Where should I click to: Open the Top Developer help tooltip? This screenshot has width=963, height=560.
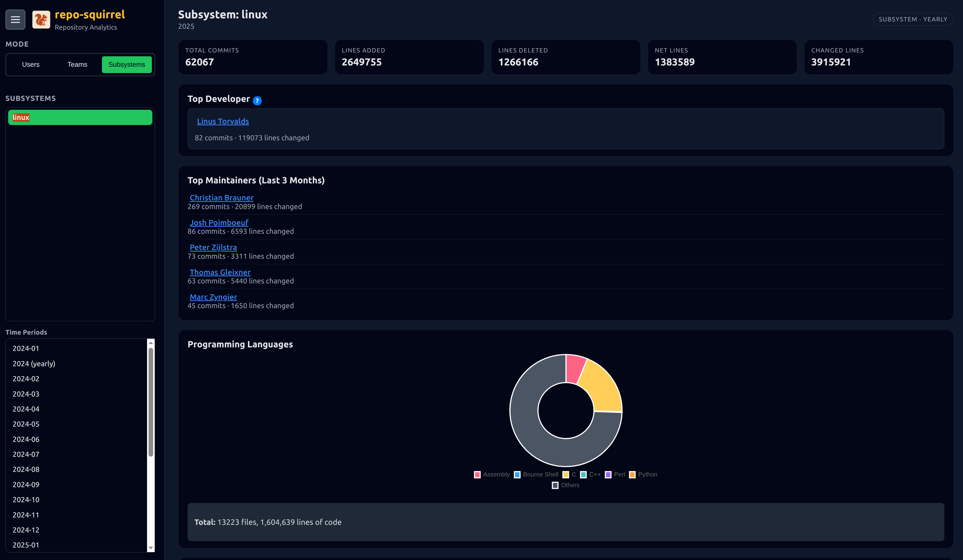coord(257,101)
